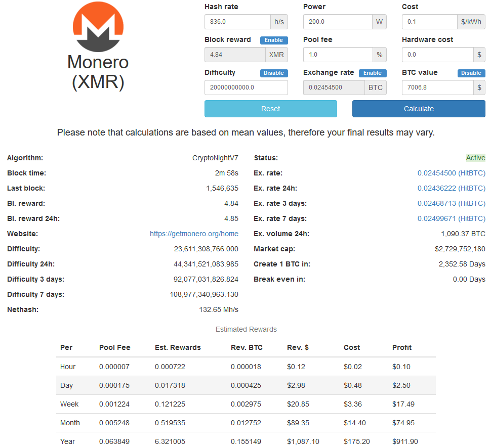Open the Ex. rate 24h HitBTC link
The image size is (490, 448).
451,188
